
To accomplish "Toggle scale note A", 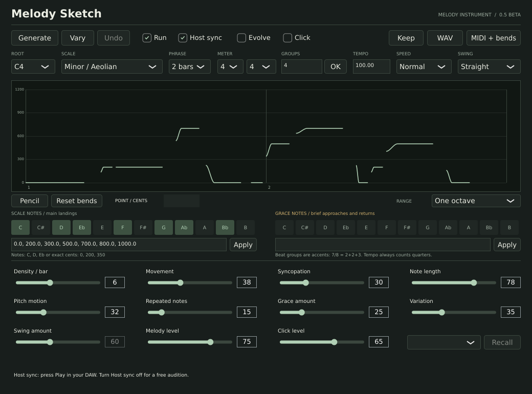I will tap(205, 227).
